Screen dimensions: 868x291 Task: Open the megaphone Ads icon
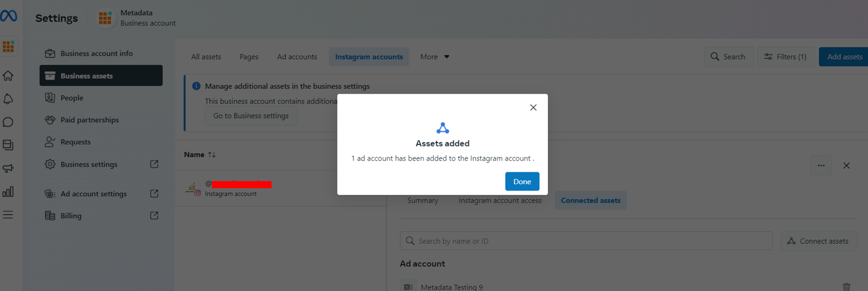8,168
